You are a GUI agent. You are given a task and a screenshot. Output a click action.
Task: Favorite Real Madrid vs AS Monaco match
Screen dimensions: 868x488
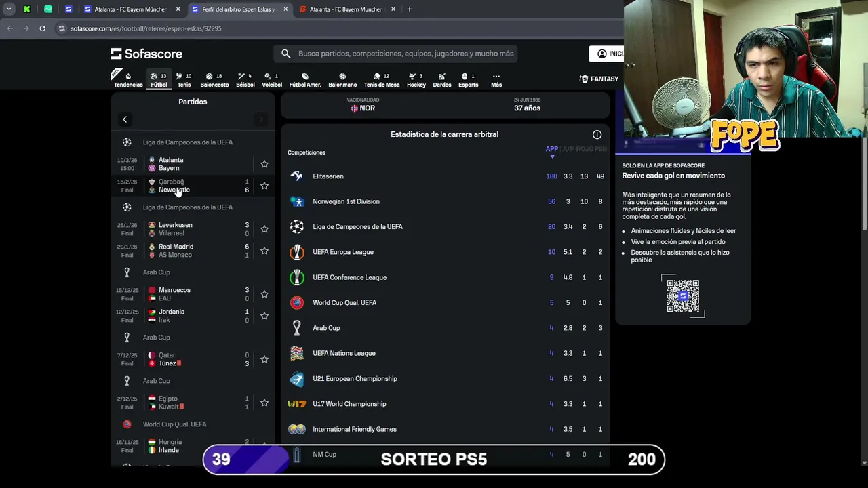264,251
